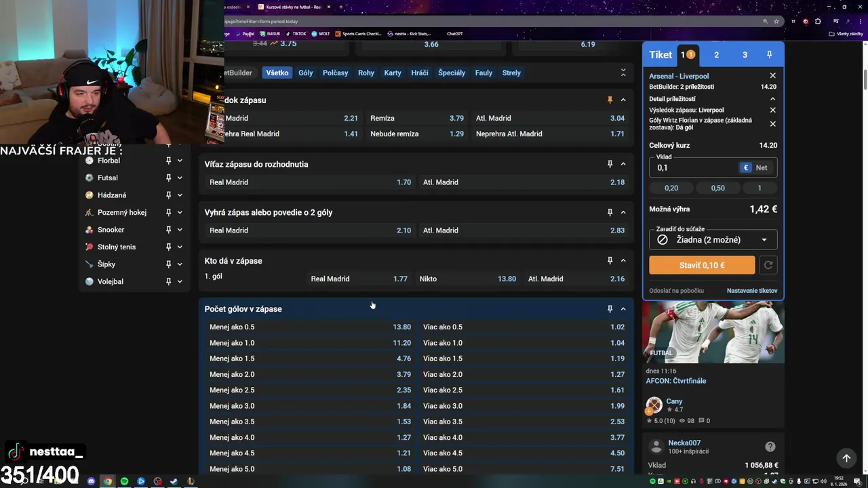The width and height of the screenshot is (868, 488).
Task: Remove Výsledok zápasu: Liverpool selection
Action: 772,110
